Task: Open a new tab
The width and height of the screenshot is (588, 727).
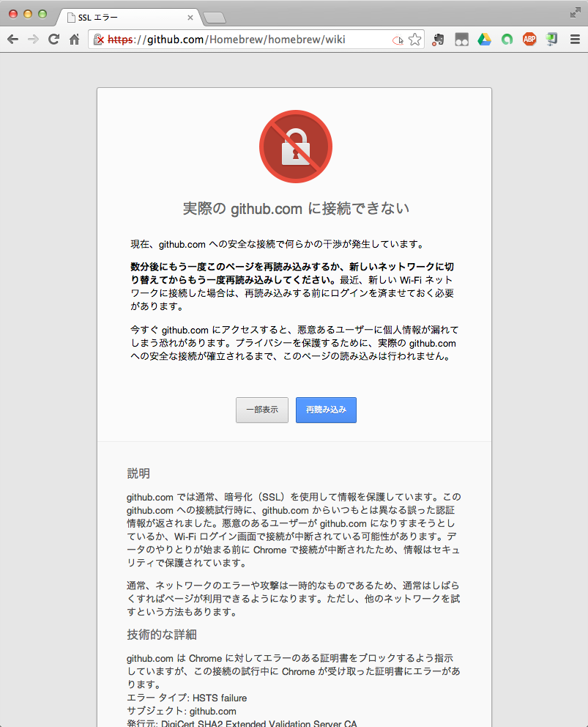Action: click(215, 18)
